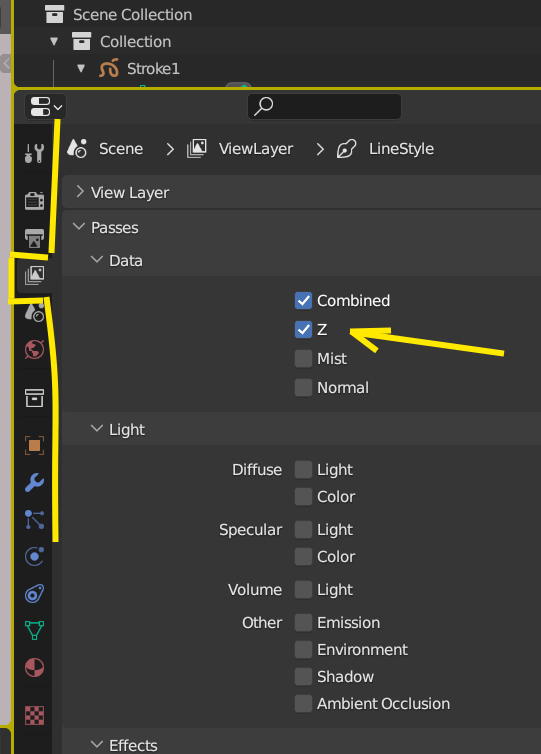This screenshot has width=541, height=754.
Task: Disable the Combined pass checkbox
Action: pos(303,301)
